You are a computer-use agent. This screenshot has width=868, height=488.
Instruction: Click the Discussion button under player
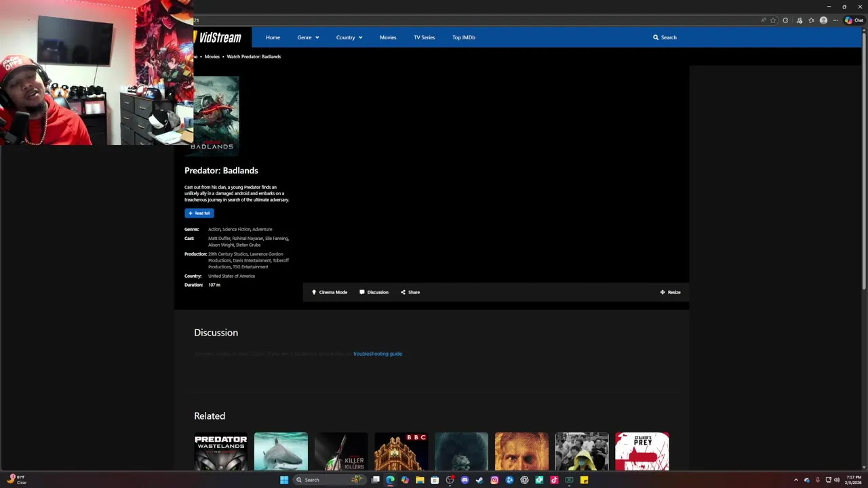point(374,292)
